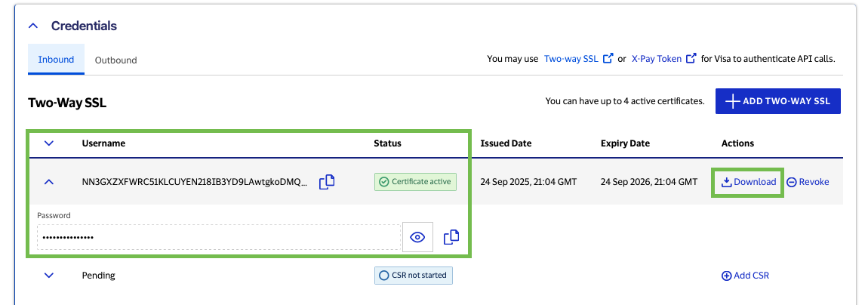868x305 pixels.
Task: Click the CSR not started status badge
Action: tap(413, 276)
